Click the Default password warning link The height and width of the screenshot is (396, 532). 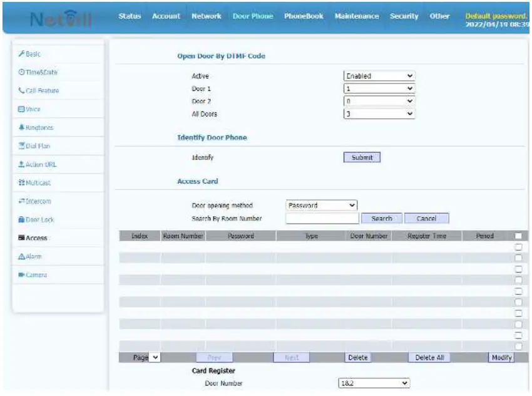(497, 16)
